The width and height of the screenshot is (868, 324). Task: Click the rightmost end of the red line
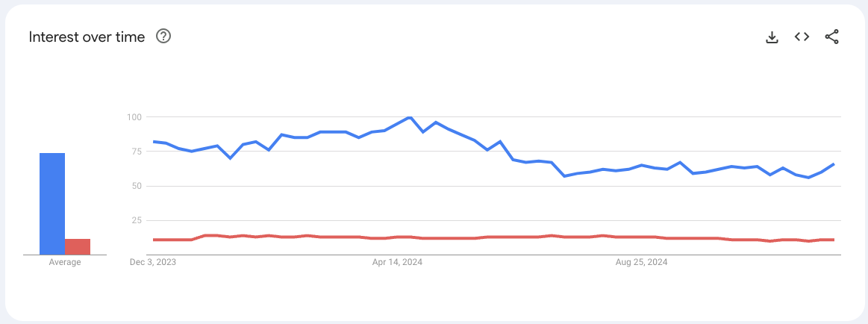(833, 240)
